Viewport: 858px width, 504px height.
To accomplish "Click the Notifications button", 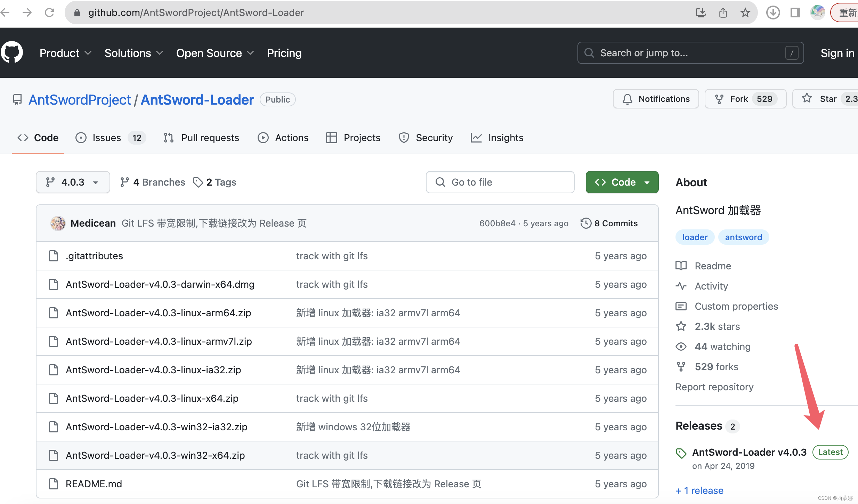I will click(656, 99).
